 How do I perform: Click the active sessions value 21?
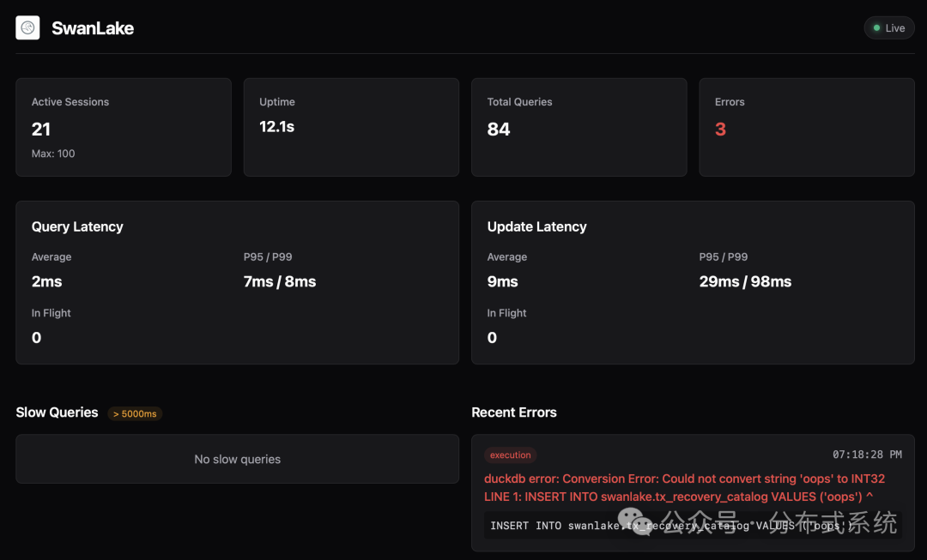41,129
